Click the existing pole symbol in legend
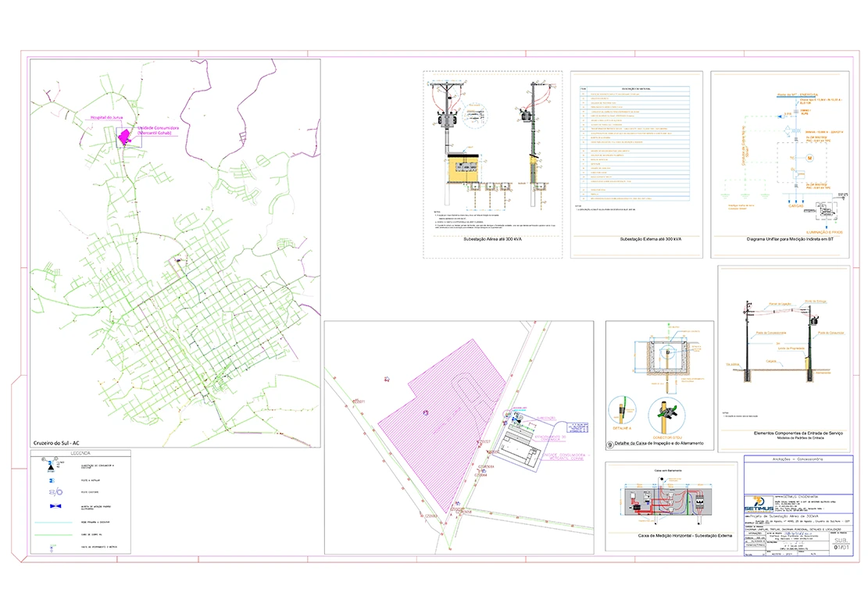Image resolution: width=868 pixels, height=614 pixels. pyautogui.click(x=54, y=492)
